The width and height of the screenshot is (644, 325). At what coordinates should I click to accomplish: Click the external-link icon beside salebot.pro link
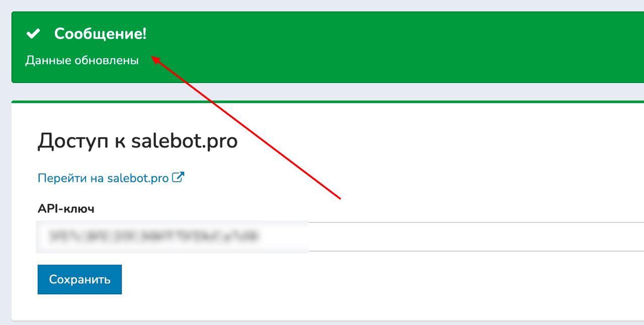coord(178,177)
